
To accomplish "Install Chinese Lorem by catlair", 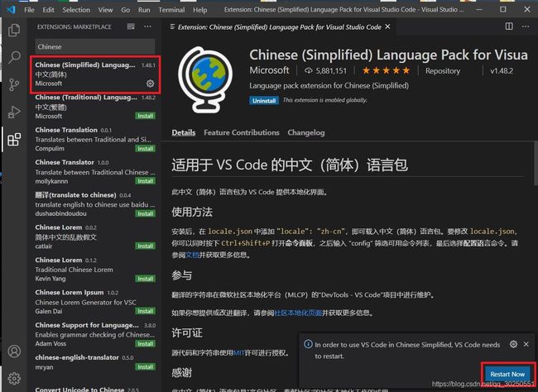I will pyautogui.click(x=145, y=246).
